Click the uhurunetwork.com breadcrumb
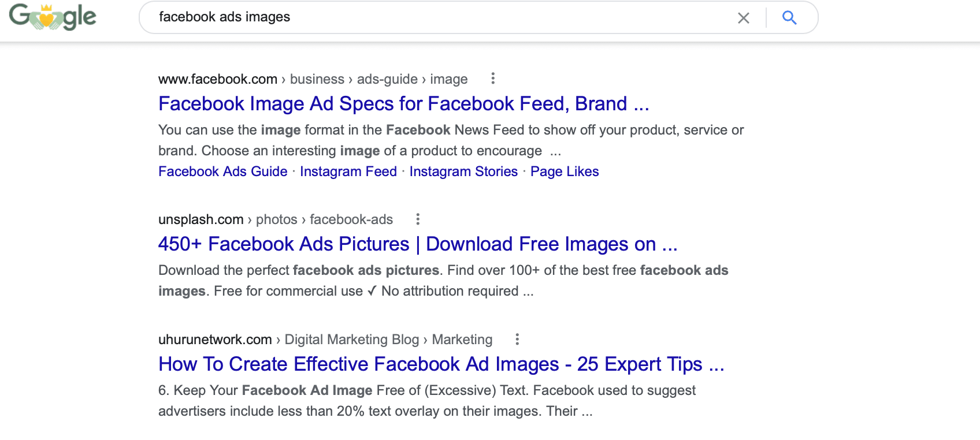The image size is (980, 440). coord(215,340)
